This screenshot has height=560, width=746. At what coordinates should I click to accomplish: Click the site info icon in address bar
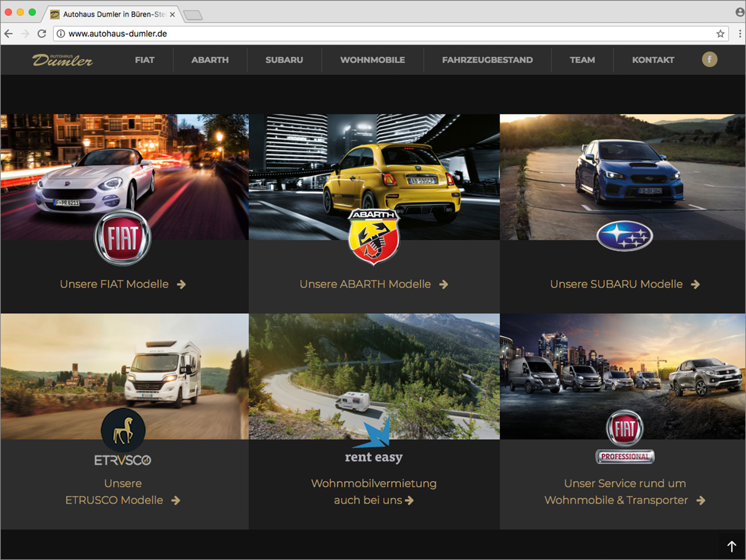(61, 34)
